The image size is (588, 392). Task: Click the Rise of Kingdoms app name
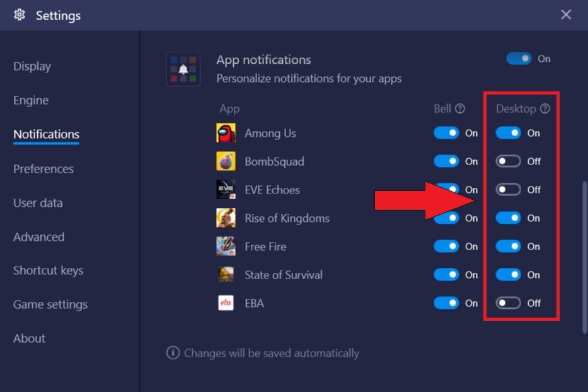coord(287,218)
